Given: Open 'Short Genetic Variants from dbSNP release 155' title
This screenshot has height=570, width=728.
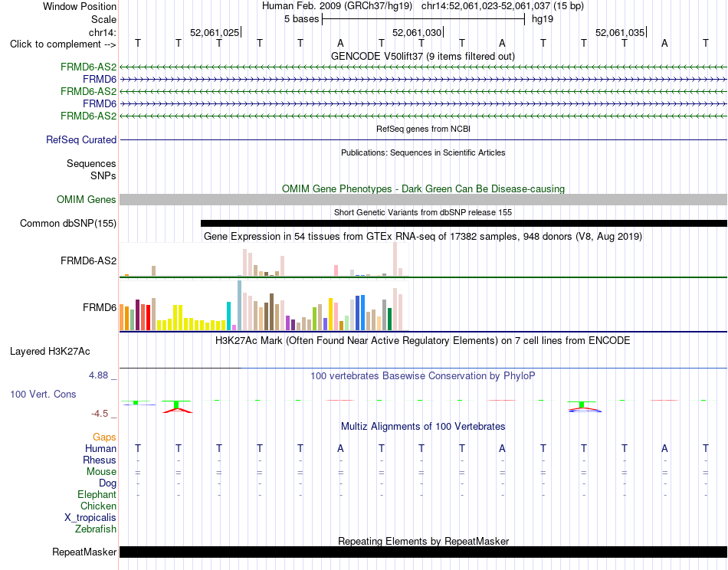Looking at the screenshot, I should pos(423,212).
